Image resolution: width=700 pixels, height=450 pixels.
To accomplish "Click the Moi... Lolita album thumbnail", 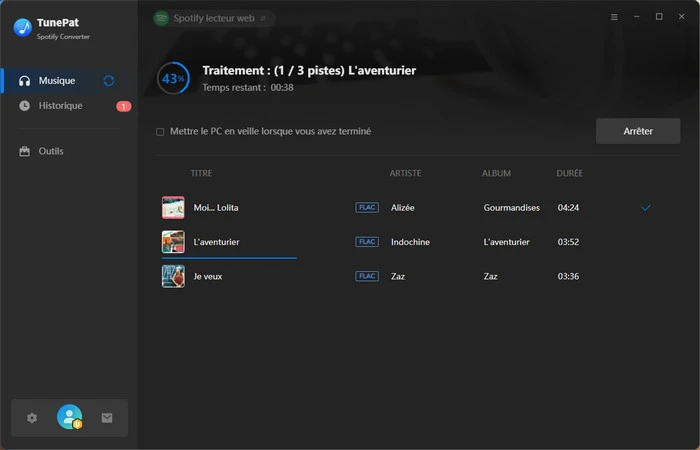I will tap(173, 208).
